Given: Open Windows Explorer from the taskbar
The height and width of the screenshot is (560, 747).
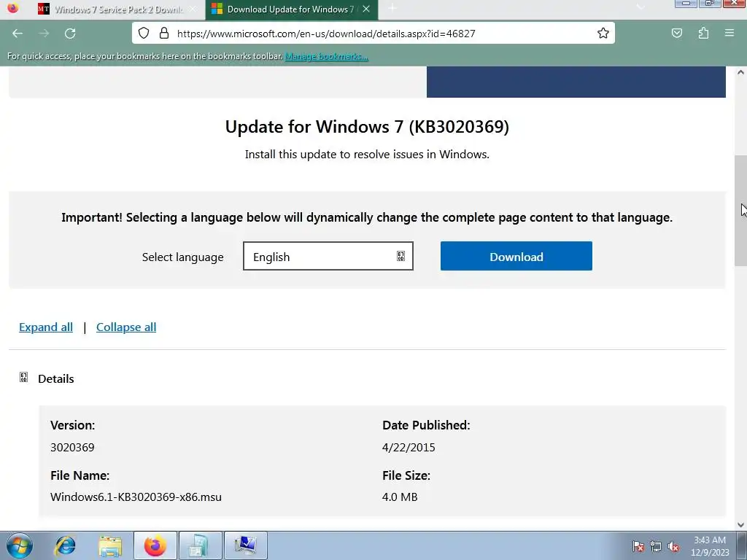Looking at the screenshot, I should point(110,545).
